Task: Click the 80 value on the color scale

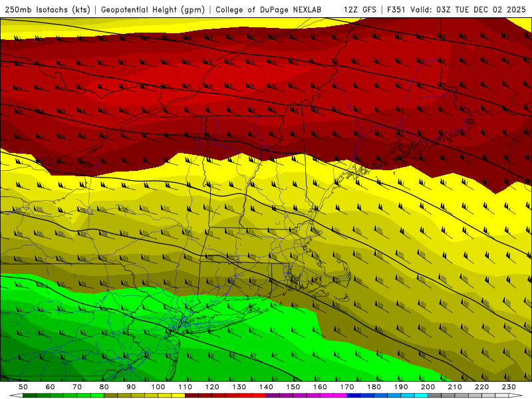Action: [x=104, y=387]
